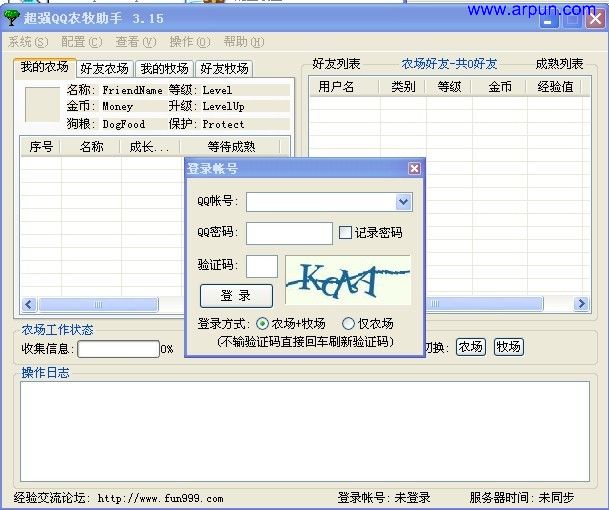Open the 配置(C) menu

pos(81,42)
